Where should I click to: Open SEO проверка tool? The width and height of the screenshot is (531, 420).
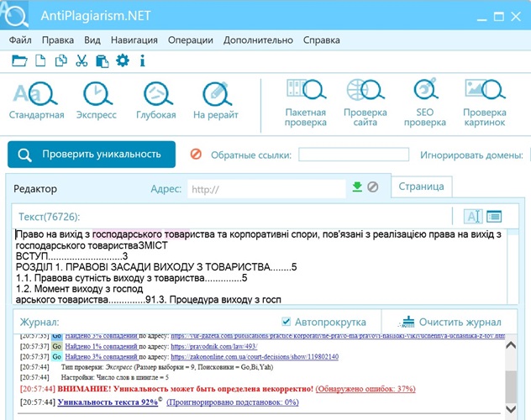(x=425, y=102)
